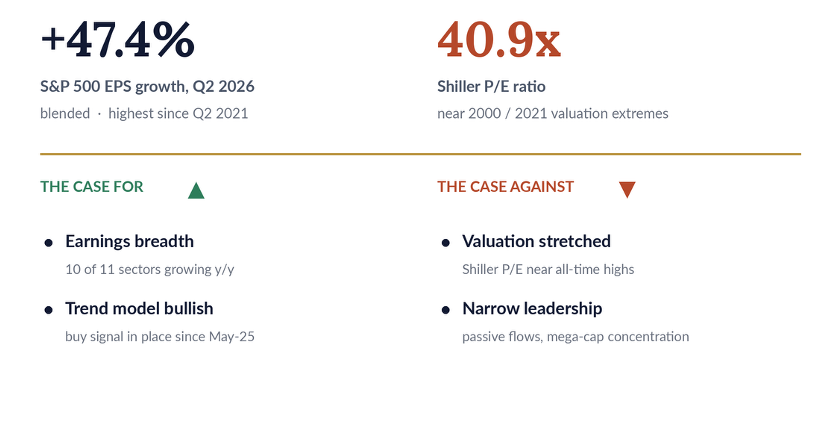Click S&P 500 EPS growth label
The width and height of the screenshot is (840, 448).
pyautogui.click(x=147, y=86)
